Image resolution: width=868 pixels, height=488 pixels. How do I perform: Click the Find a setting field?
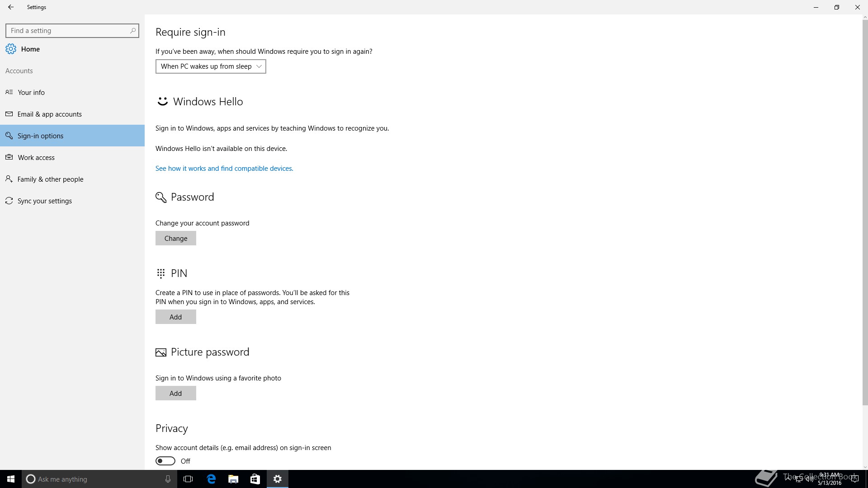pos(68,31)
